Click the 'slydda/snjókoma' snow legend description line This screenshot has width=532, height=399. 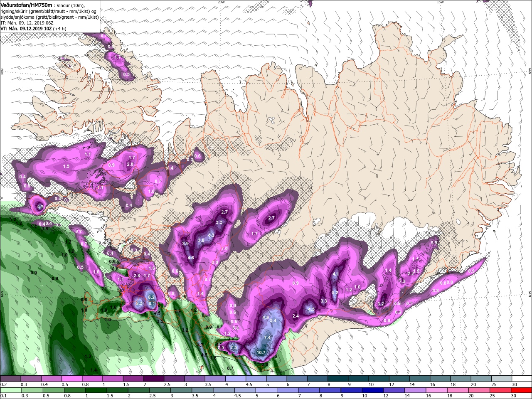pos(49,17)
